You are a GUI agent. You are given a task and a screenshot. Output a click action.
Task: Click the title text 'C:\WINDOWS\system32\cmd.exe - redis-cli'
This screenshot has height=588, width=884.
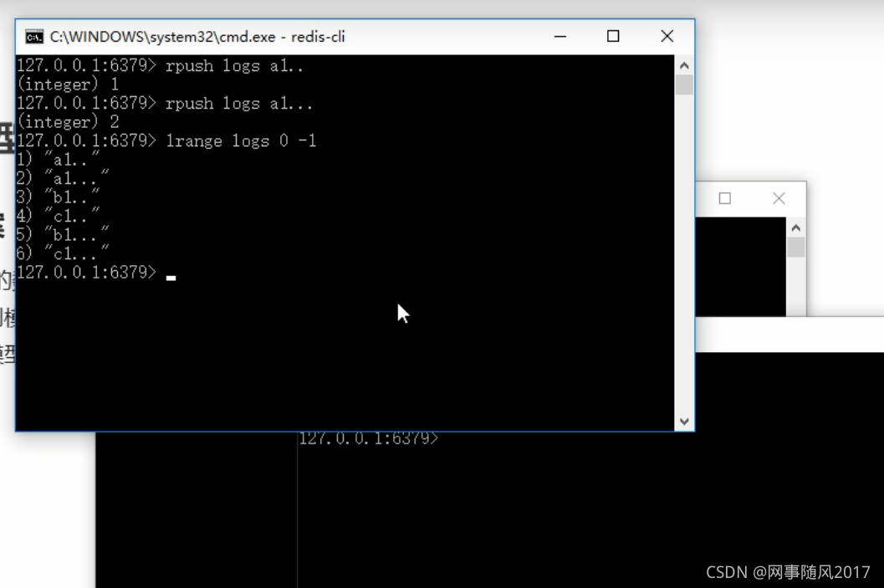[x=197, y=37]
